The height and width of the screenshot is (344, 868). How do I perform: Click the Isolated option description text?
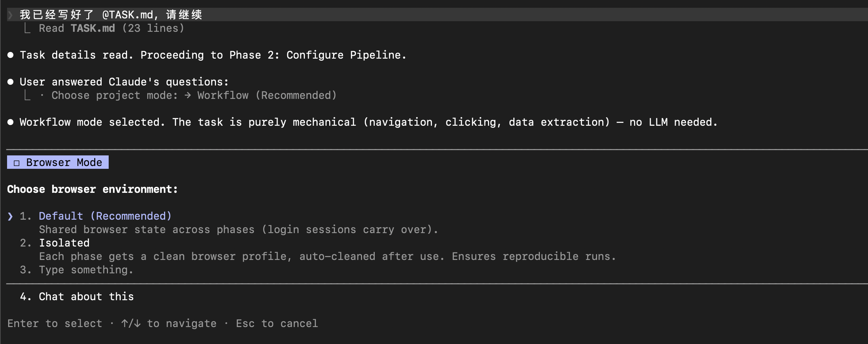tap(327, 256)
